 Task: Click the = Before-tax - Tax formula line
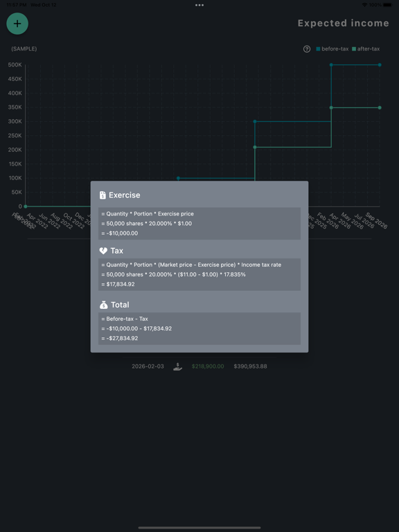[x=125, y=319]
